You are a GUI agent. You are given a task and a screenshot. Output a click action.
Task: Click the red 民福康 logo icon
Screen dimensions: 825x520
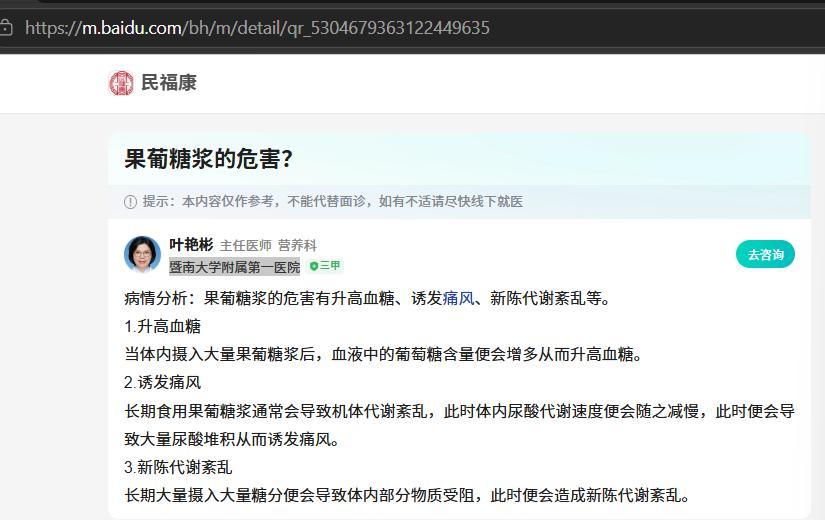click(121, 83)
